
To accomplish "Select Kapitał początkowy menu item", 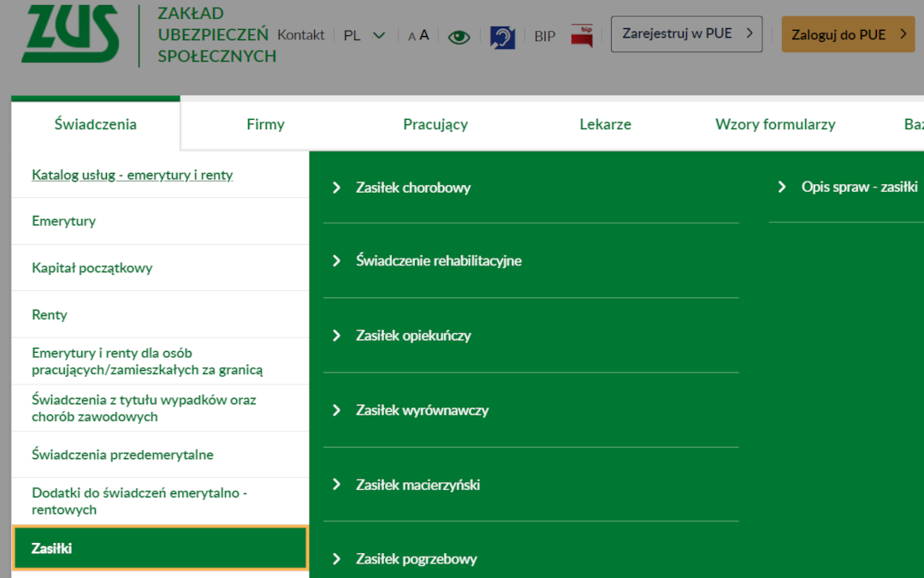I will click(x=160, y=268).
